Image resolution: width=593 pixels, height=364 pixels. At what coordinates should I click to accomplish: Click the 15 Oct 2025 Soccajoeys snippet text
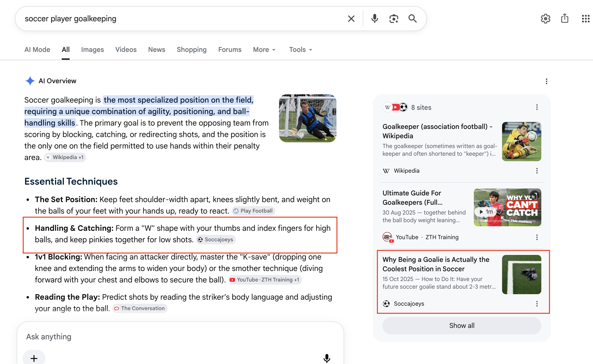tap(439, 283)
